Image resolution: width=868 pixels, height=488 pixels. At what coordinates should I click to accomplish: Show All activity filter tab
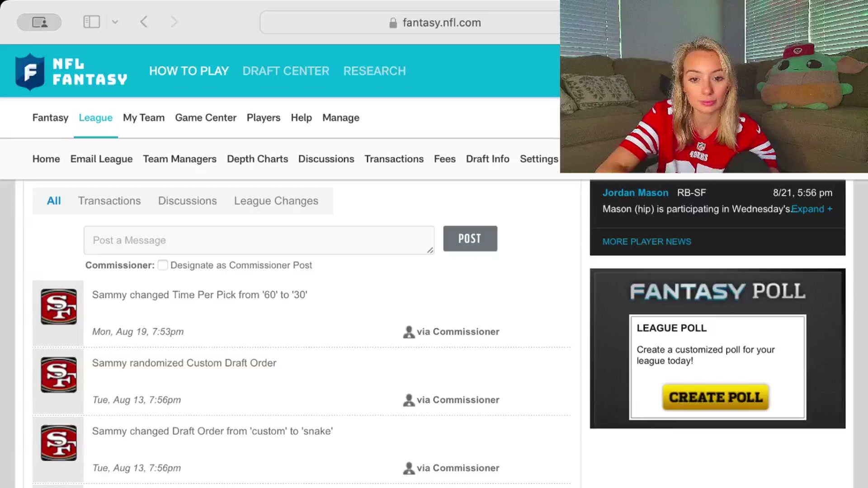click(x=54, y=201)
